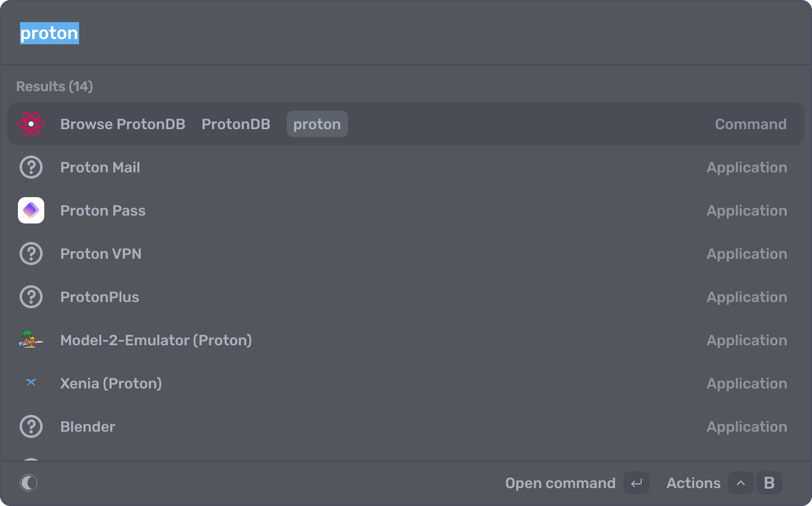812x506 pixels.
Task: Click the ProtonDB atom icon
Action: point(31,124)
